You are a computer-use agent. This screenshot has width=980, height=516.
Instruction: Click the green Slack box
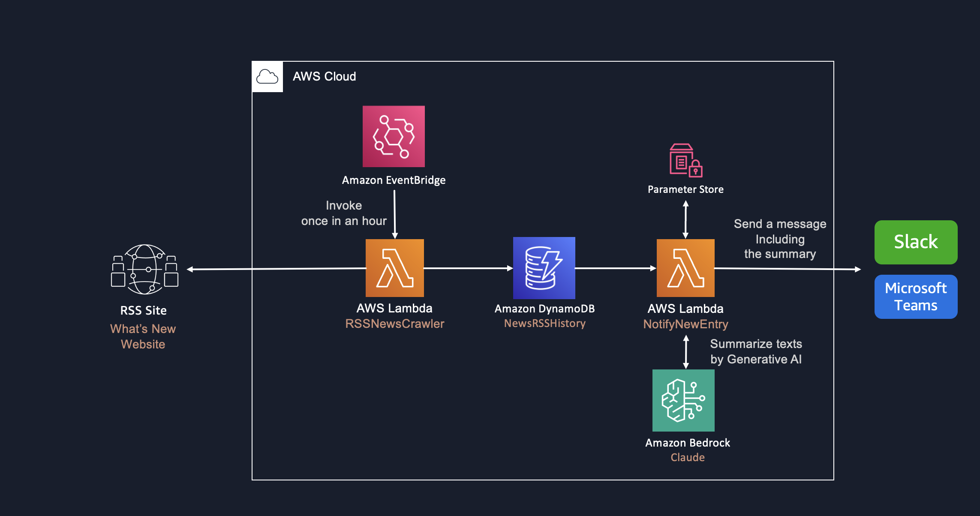(x=916, y=242)
